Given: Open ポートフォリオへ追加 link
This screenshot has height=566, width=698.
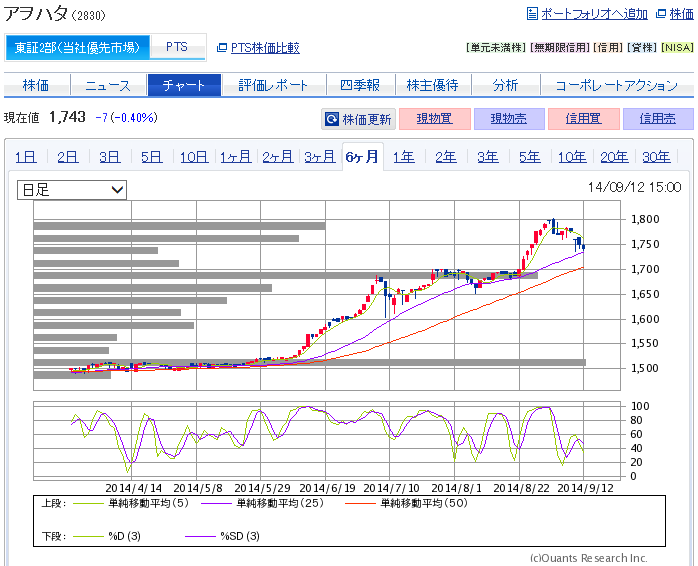Looking at the screenshot, I should click(594, 14).
